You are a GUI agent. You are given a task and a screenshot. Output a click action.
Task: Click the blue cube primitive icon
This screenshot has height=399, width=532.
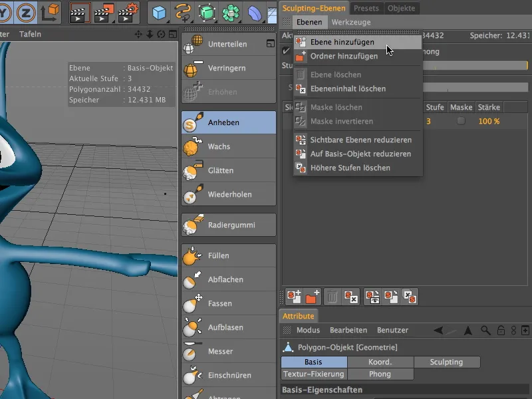[159, 13]
